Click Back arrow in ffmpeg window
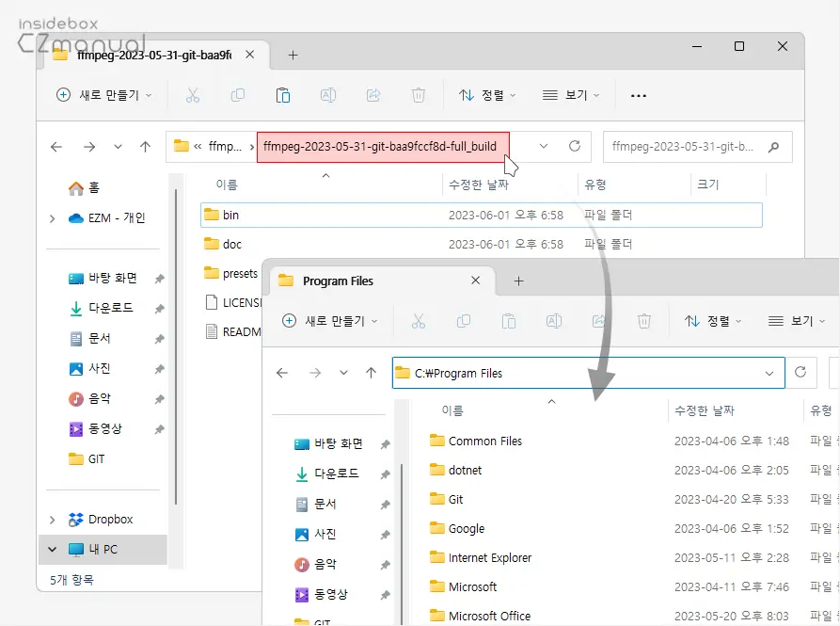Screen dimensions: 840x626 point(56,147)
